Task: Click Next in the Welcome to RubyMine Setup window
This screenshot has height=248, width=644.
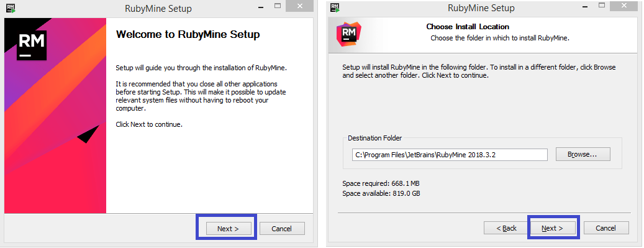Action: 229,229
